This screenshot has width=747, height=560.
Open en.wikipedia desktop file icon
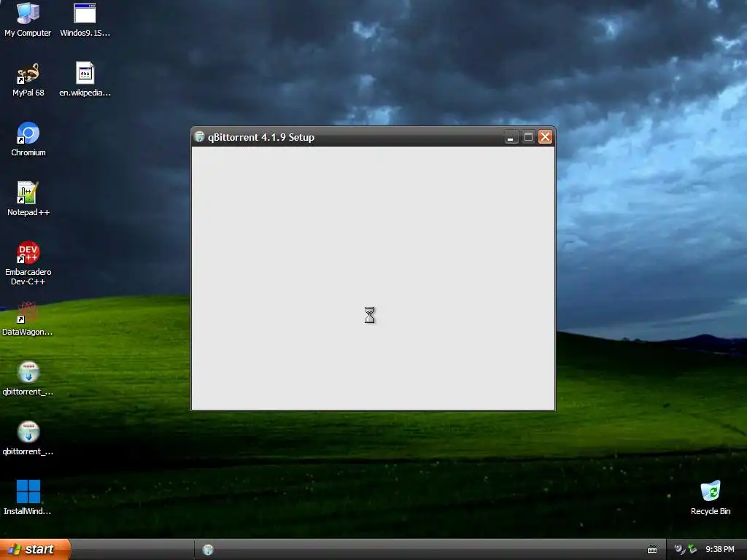[x=85, y=79]
